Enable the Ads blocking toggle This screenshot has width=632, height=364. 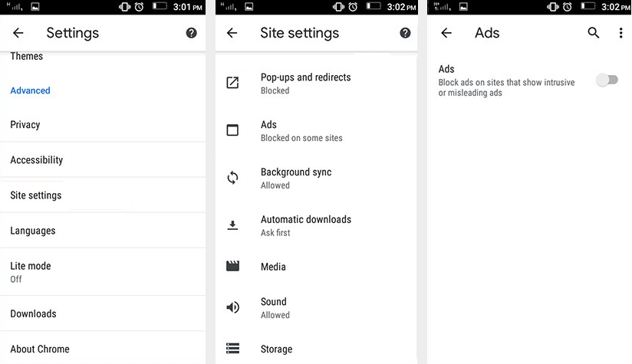coord(607,80)
